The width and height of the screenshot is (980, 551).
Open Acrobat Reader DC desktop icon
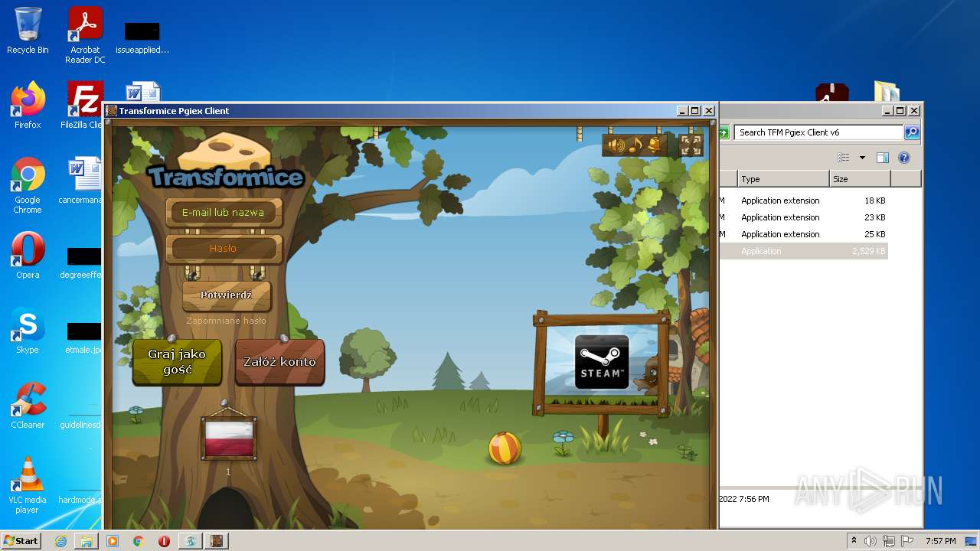[85, 35]
